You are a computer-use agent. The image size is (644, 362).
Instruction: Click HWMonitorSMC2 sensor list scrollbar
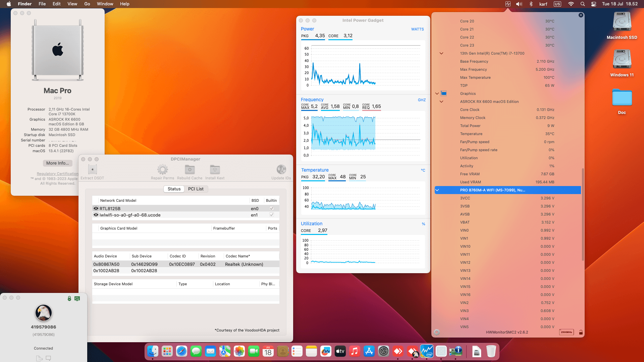point(583,215)
